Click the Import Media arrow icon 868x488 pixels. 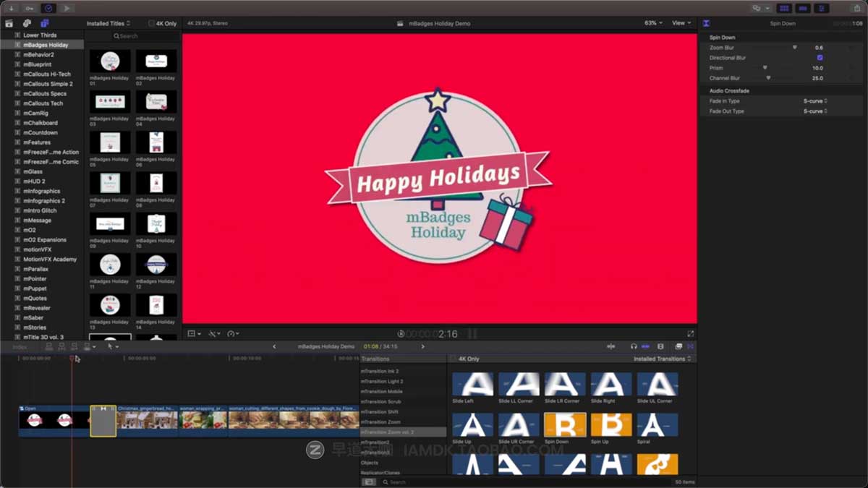[12, 8]
